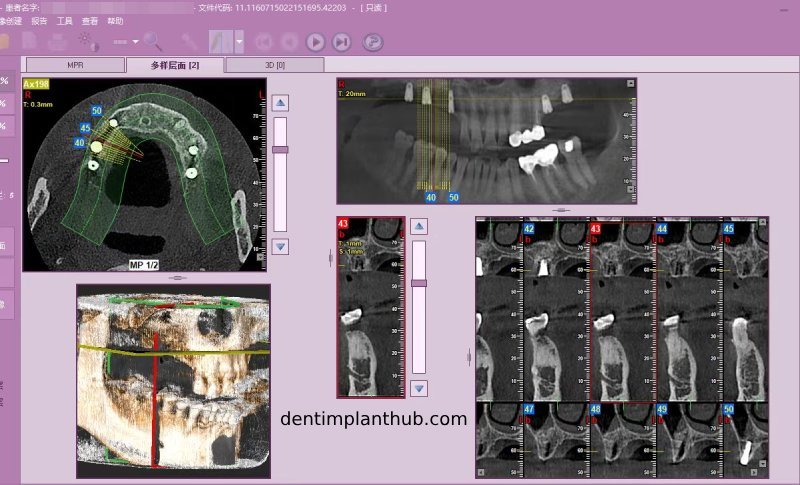Open the 帮助 menu
This screenshot has height=485, width=800.
click(115, 20)
